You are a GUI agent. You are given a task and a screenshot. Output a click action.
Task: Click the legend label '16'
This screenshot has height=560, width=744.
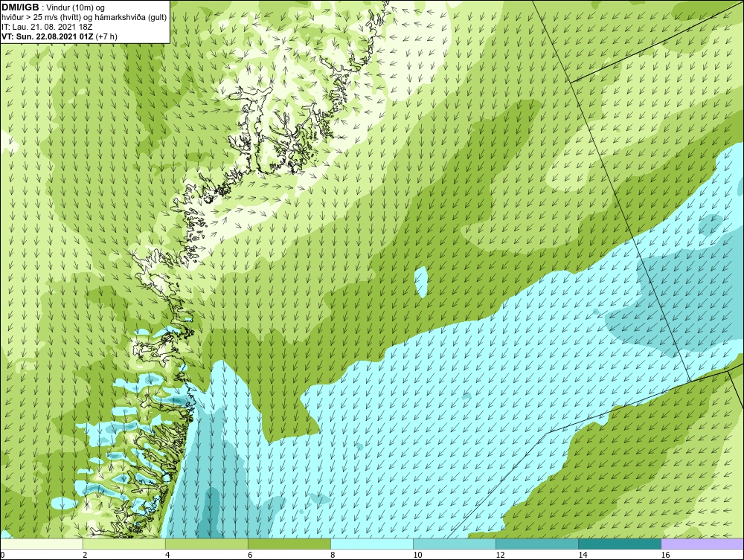[x=665, y=555]
